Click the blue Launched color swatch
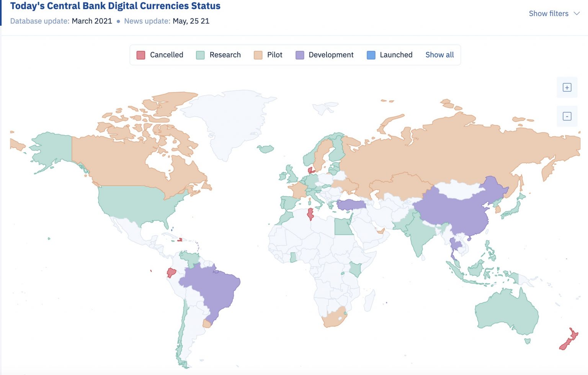This screenshot has height=375, width=588. point(371,55)
